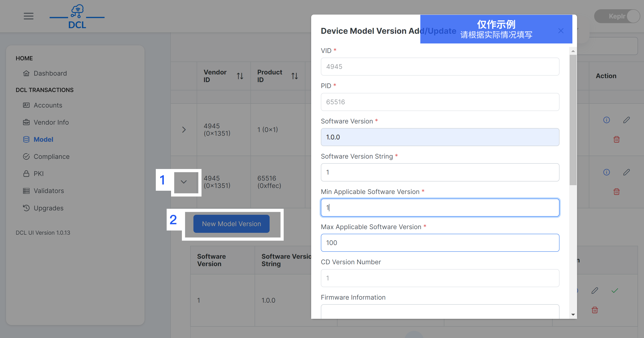
Task: Open the hamburger navigation menu
Action: (x=28, y=16)
